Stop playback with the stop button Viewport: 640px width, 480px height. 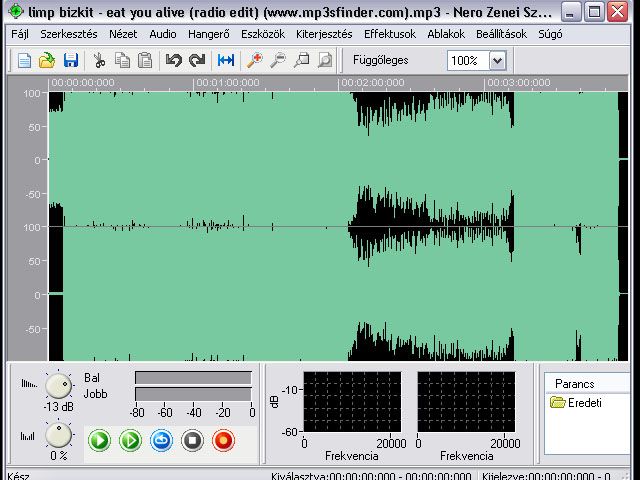pos(192,441)
